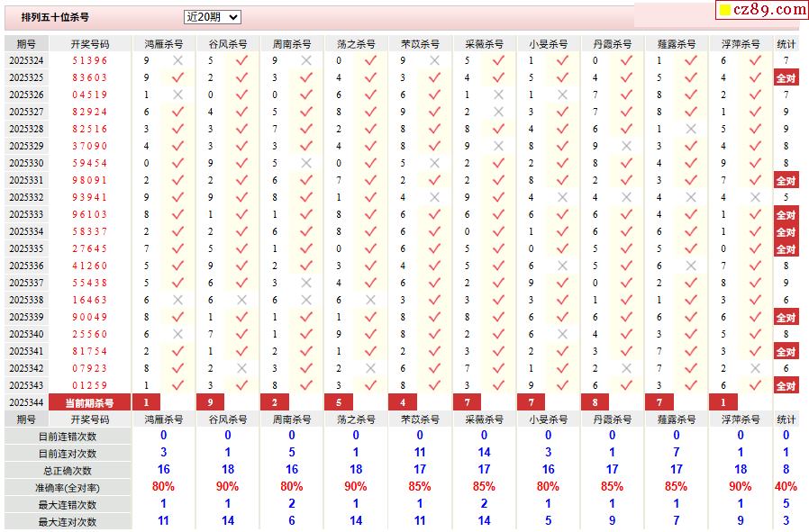
Task: Click winning number 51396
Action: [x=90, y=60]
